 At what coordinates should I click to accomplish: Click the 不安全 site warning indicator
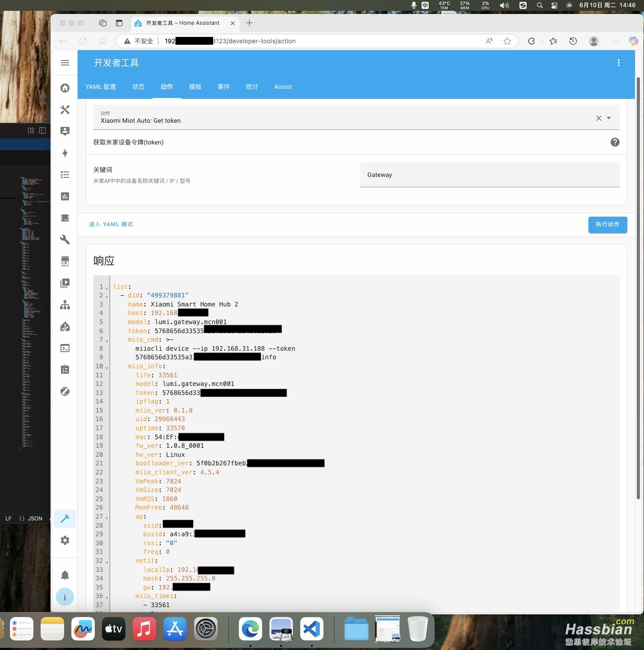pyautogui.click(x=139, y=41)
